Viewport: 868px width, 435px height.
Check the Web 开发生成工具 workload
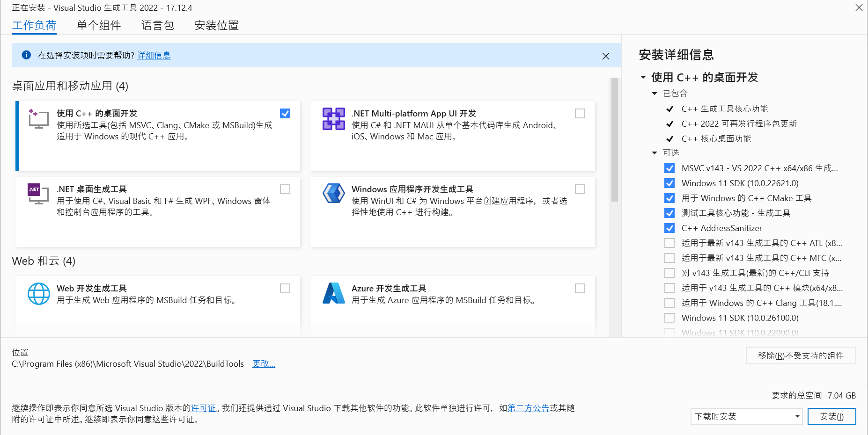(x=285, y=289)
